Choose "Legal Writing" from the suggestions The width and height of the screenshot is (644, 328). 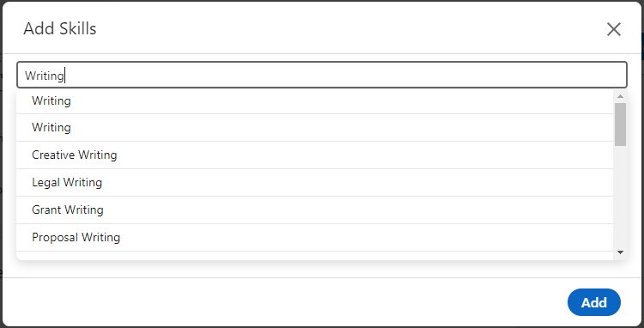[x=315, y=183]
